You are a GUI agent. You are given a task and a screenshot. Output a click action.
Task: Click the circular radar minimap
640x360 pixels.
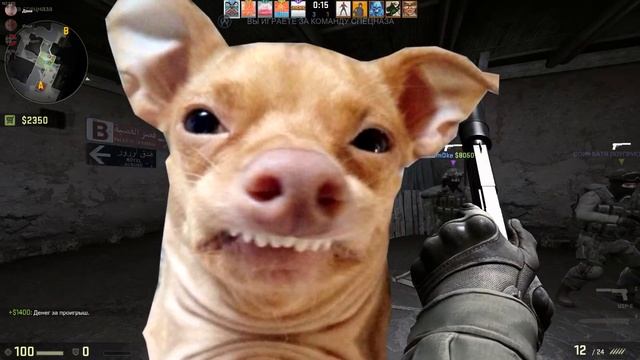46,62
